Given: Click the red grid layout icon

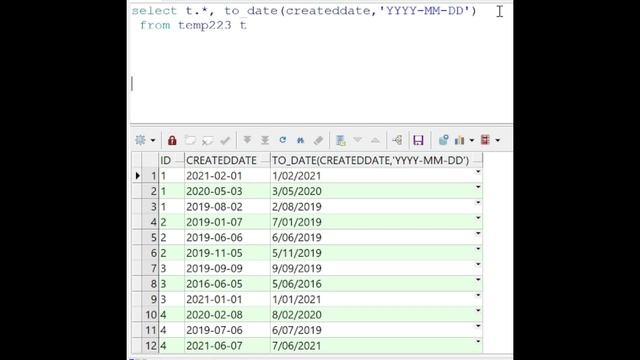Looking at the screenshot, I should 485,140.
